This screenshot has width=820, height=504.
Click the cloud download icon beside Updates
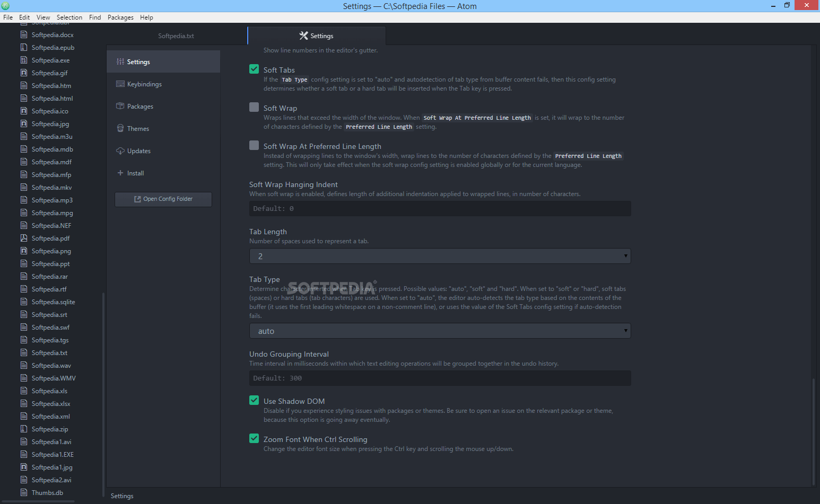120,151
